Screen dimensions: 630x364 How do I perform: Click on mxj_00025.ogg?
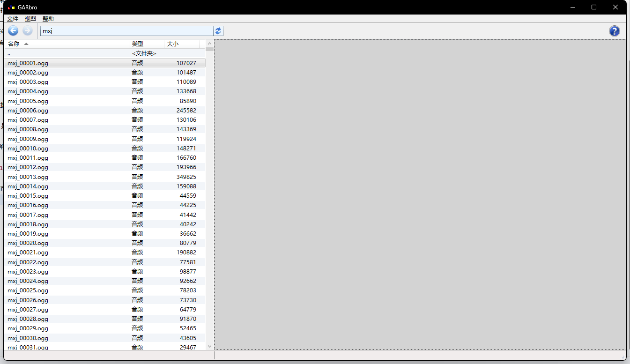tap(104, 290)
